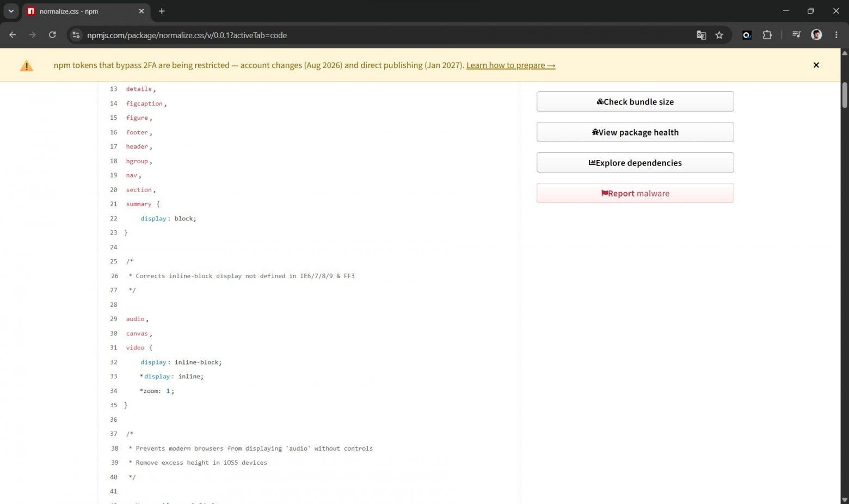Dismiss the npm tokens warning banner

pos(816,65)
